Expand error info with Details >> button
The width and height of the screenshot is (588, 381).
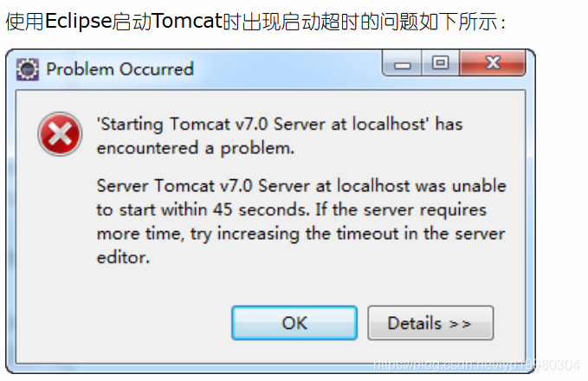click(x=430, y=323)
